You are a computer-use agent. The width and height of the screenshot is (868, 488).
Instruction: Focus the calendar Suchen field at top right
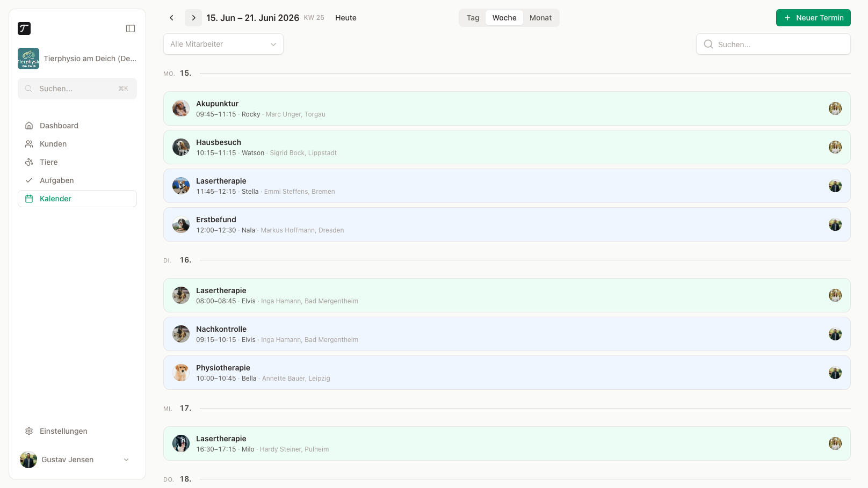point(773,44)
